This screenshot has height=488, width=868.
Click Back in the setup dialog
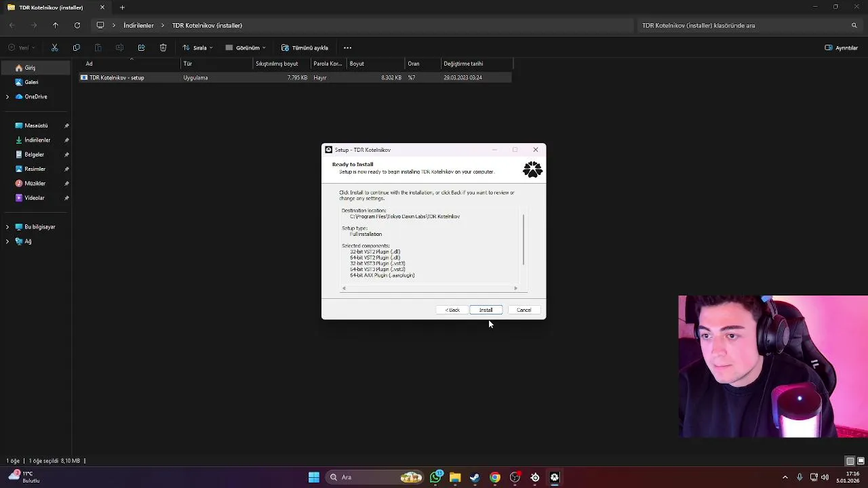(x=452, y=310)
